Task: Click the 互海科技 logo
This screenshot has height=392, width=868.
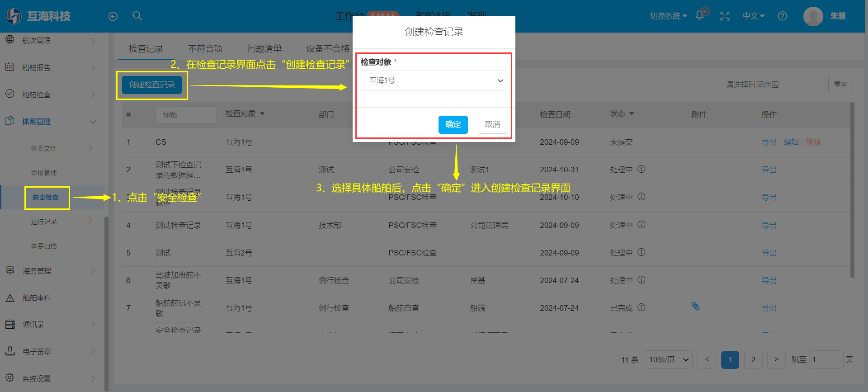Action: point(38,16)
